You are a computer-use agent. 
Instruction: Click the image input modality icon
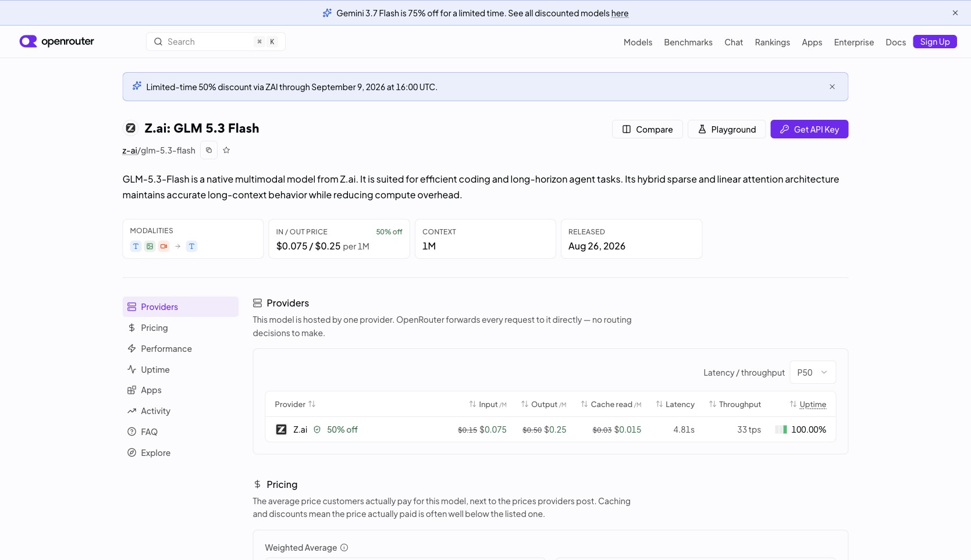pyautogui.click(x=150, y=246)
